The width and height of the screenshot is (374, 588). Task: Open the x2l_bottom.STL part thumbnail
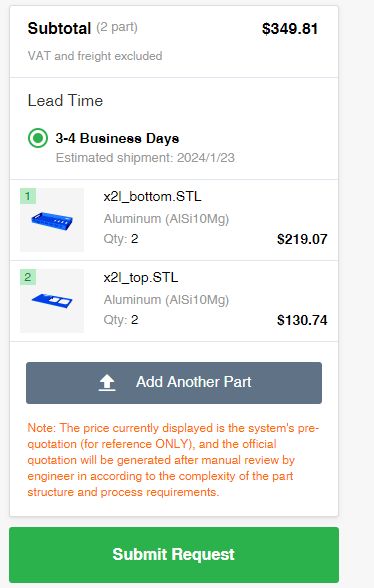tap(52, 220)
